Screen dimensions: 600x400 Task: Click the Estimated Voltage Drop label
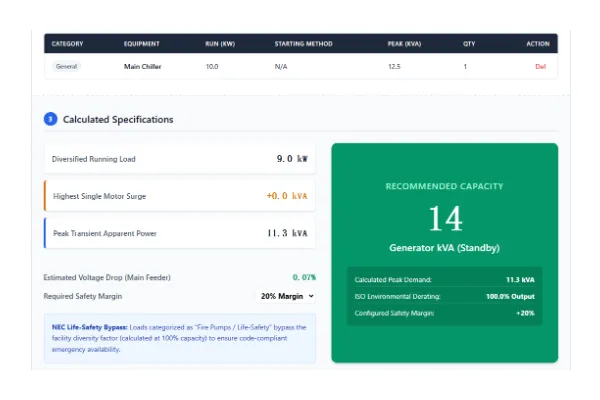(107, 278)
